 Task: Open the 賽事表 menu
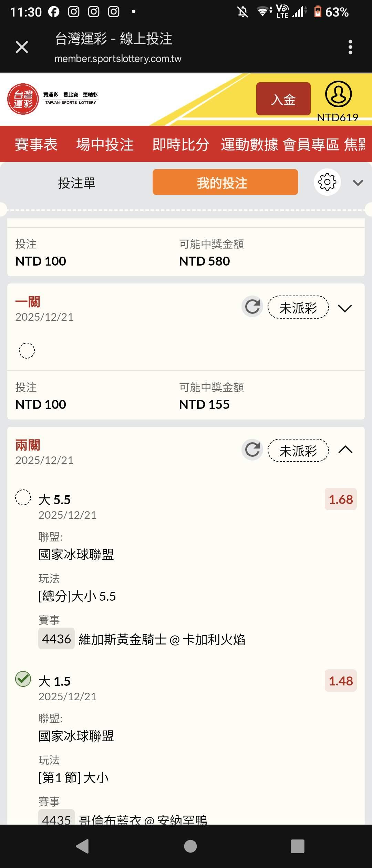[36, 144]
